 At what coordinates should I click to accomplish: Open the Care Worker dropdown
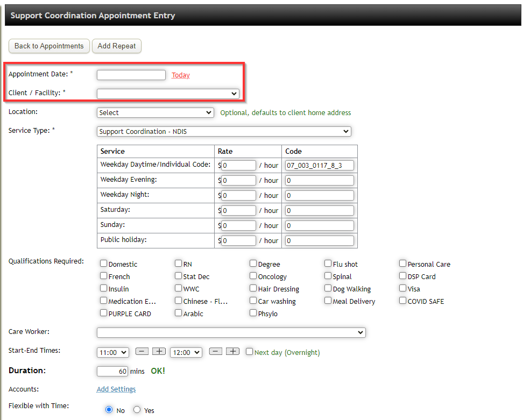pos(231,332)
